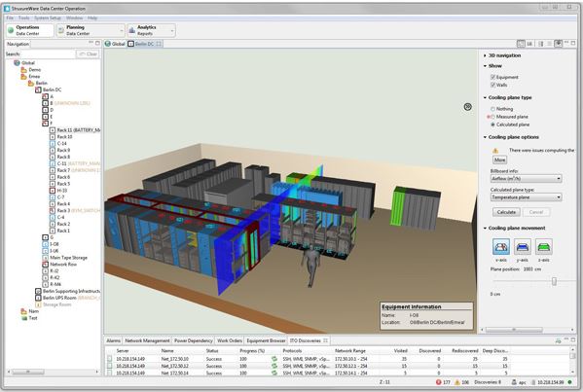Viewport: 583px width, 392px height.
Task: Open the Operations Data Center perspective
Action: [x=29, y=30]
